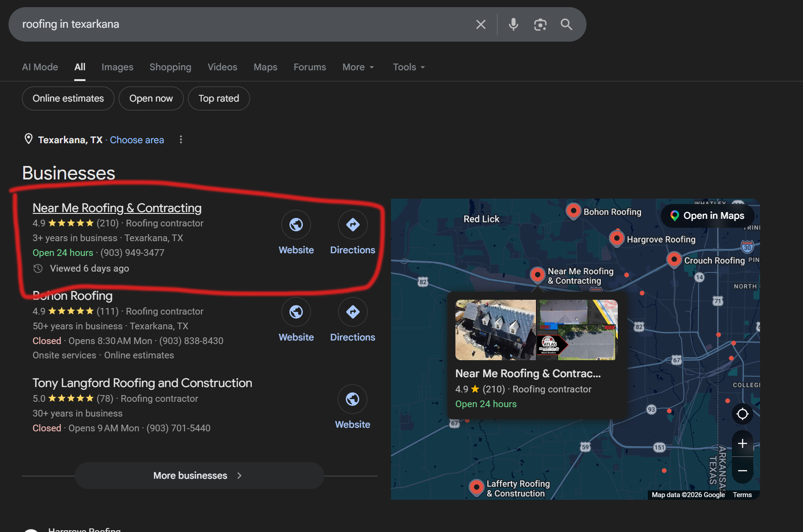Viewport: 803px width, 532px height.
Task: Select the Lafferty Roofing & Construction map pin
Action: click(476, 487)
